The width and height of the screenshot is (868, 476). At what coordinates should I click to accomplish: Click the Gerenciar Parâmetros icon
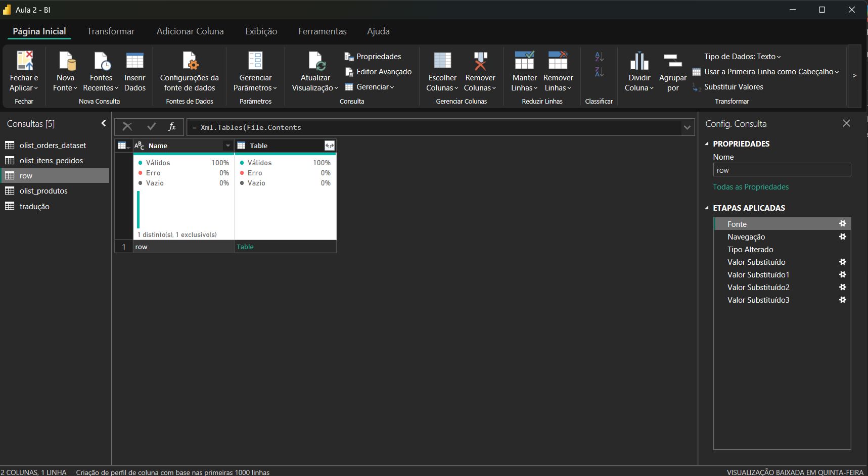tap(255, 61)
